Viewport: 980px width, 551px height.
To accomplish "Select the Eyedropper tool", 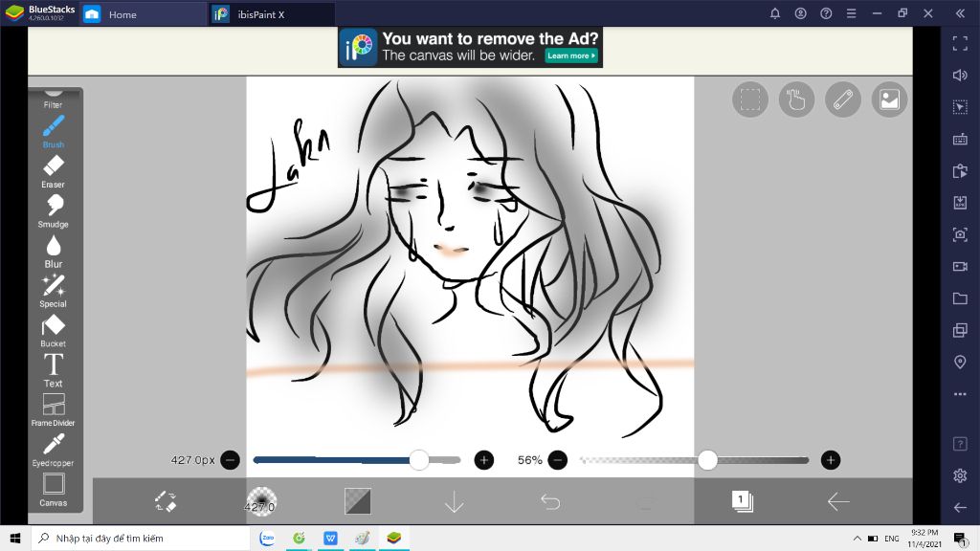I will click(x=54, y=451).
